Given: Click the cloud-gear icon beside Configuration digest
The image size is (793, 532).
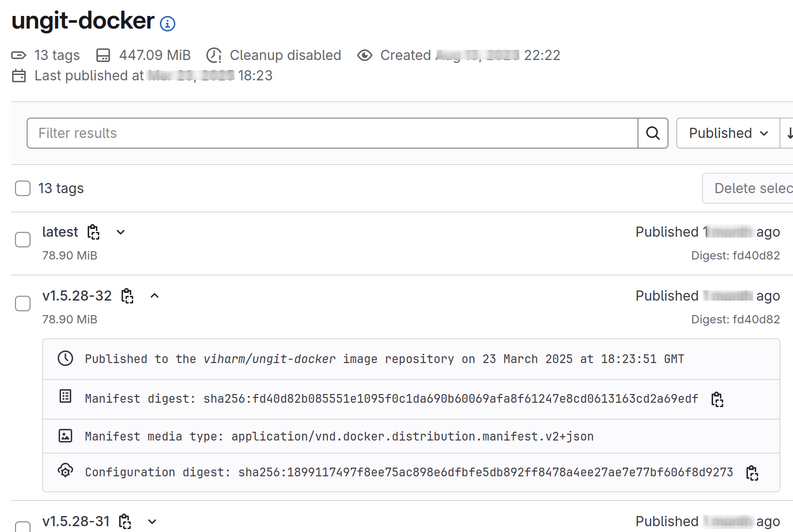Looking at the screenshot, I should point(65,470).
